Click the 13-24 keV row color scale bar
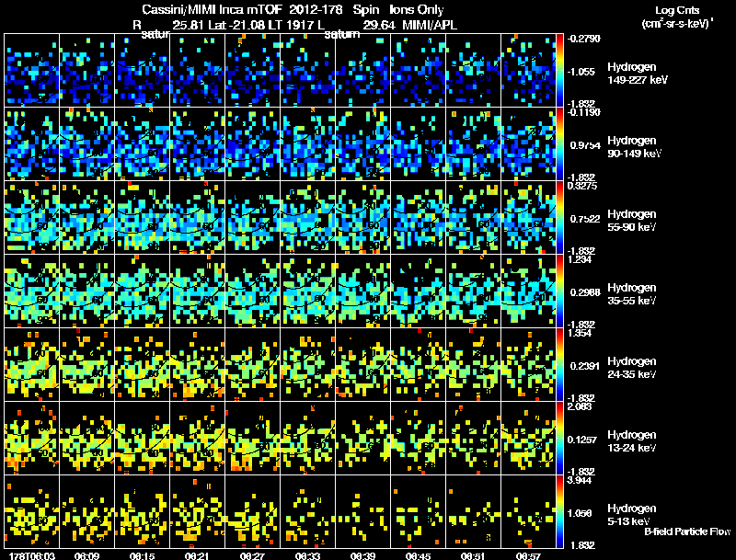Image resolution: width=736 pixels, height=560 pixels. 559,439
